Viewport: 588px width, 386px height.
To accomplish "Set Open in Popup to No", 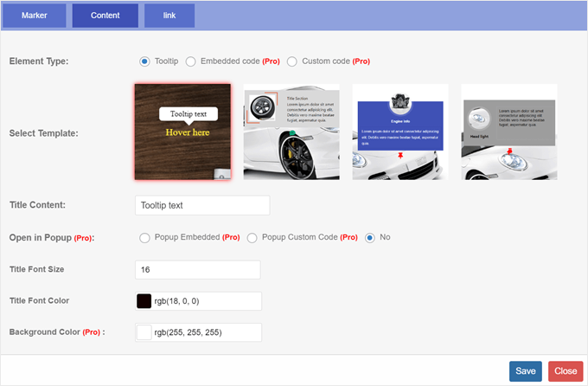I will [370, 237].
